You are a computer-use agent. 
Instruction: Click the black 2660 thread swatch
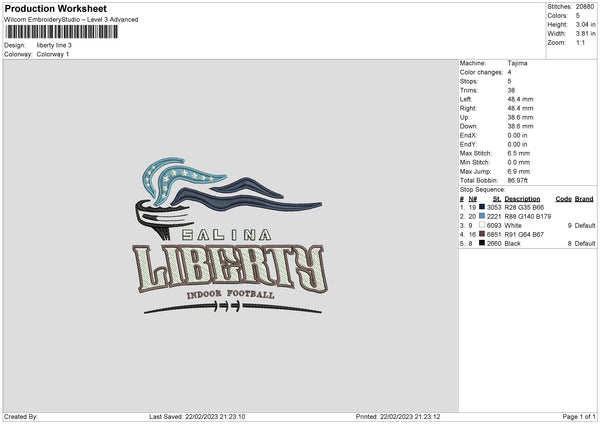point(482,243)
